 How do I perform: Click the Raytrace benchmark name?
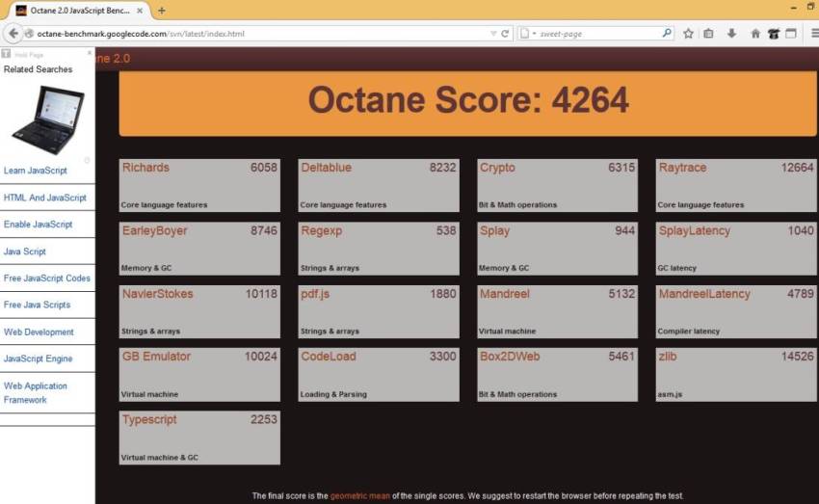(682, 169)
